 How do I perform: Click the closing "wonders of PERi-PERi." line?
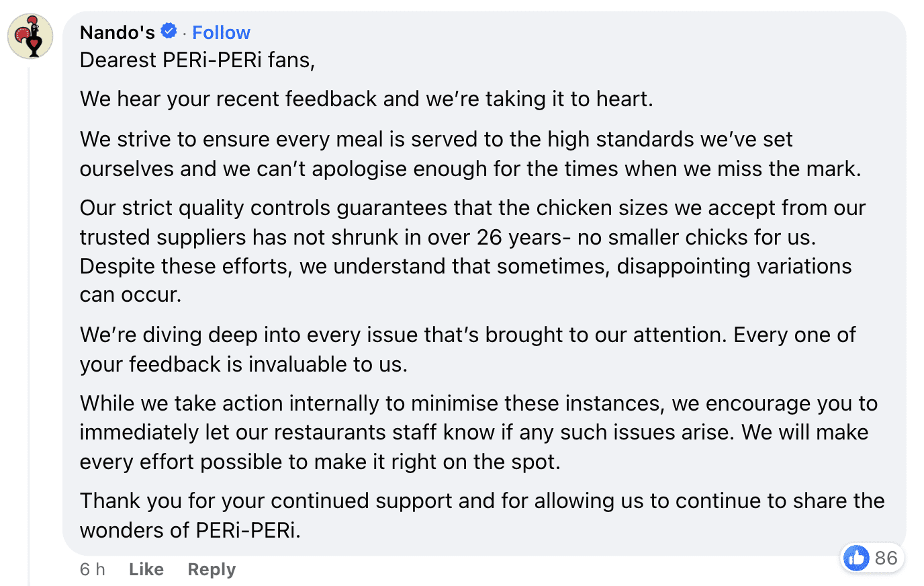coord(190,530)
